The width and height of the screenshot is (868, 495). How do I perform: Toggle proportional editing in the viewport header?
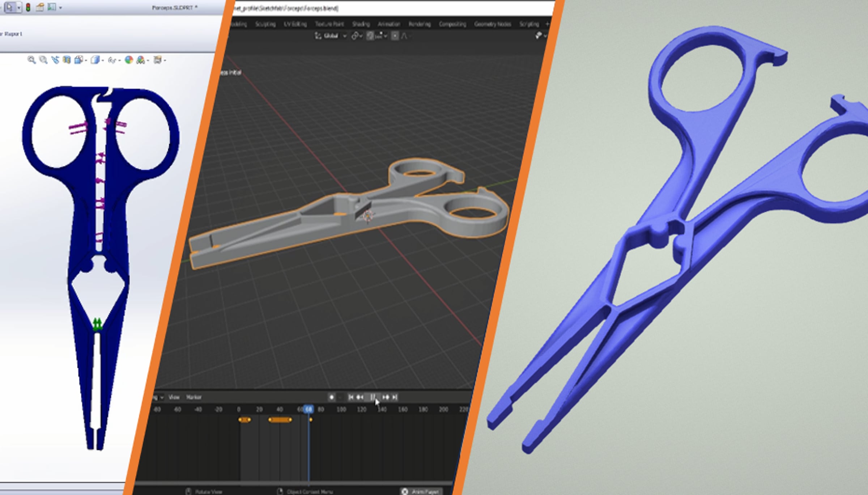pos(395,36)
